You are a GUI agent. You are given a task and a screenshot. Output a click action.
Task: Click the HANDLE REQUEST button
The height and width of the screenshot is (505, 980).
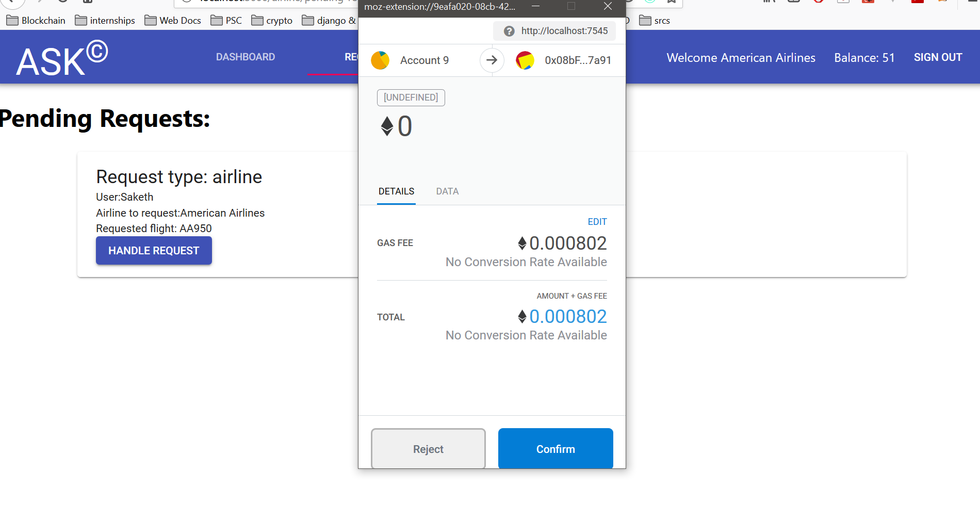[x=154, y=251]
